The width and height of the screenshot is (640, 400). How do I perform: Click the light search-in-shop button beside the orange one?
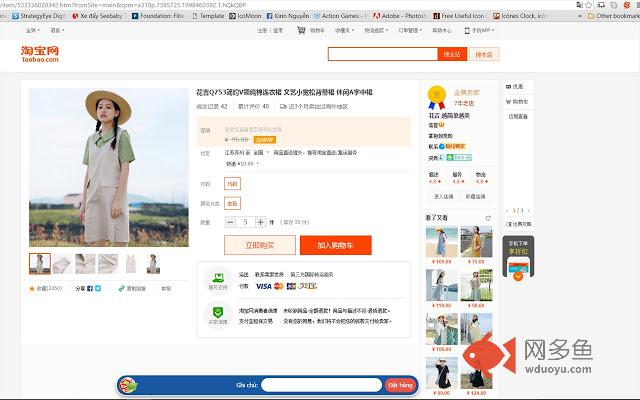pyautogui.click(x=484, y=54)
